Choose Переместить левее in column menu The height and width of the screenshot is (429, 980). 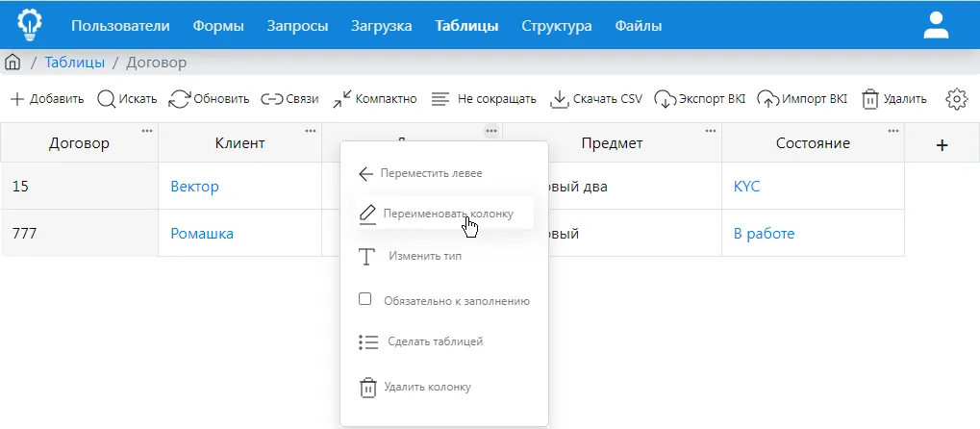pos(431,173)
